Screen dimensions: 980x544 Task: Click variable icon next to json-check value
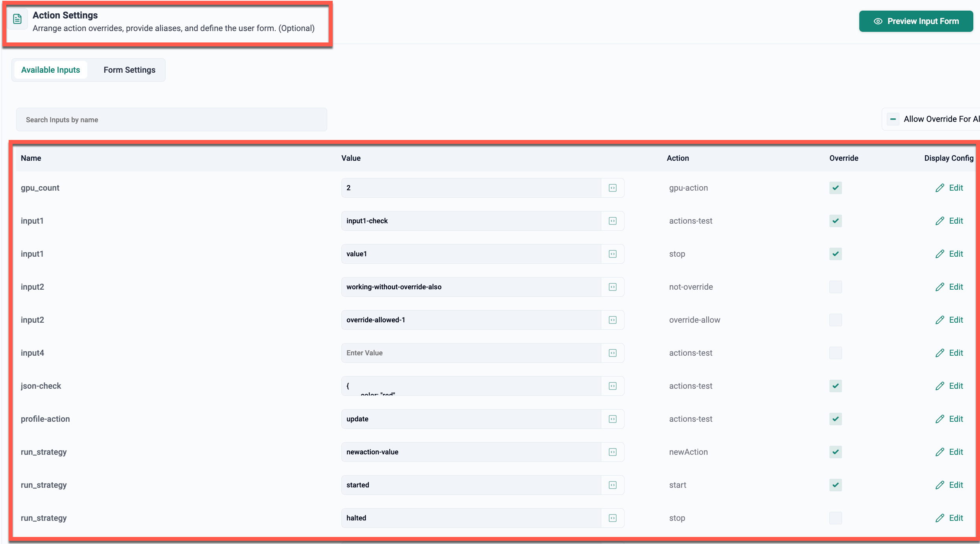click(612, 386)
